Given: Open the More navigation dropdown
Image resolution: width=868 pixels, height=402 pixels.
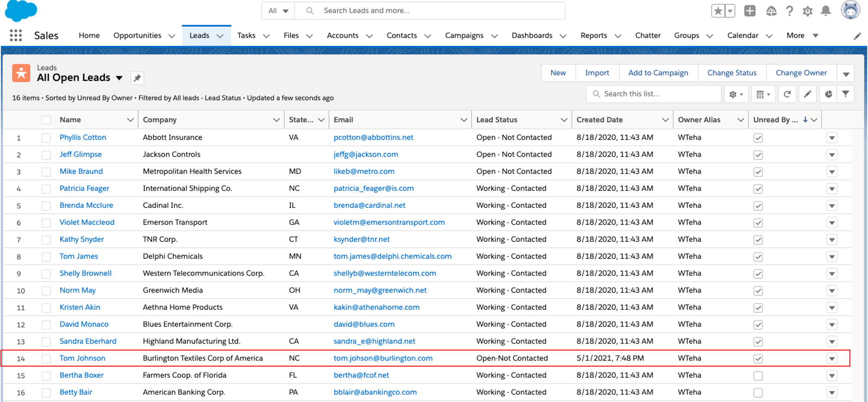Looking at the screenshot, I should coord(802,35).
